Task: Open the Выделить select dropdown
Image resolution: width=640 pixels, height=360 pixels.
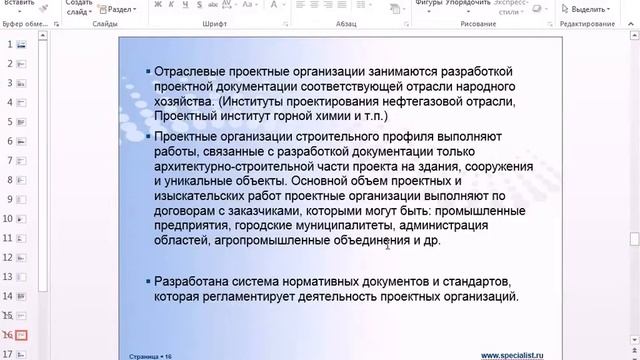Action: [x=586, y=9]
